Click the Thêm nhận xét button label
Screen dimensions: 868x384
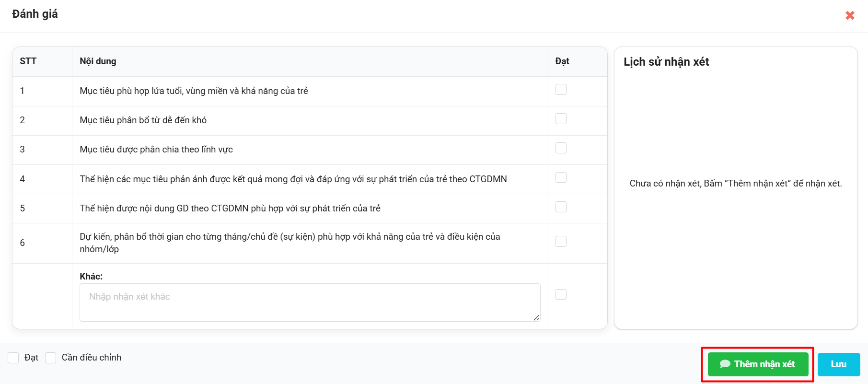(764, 364)
